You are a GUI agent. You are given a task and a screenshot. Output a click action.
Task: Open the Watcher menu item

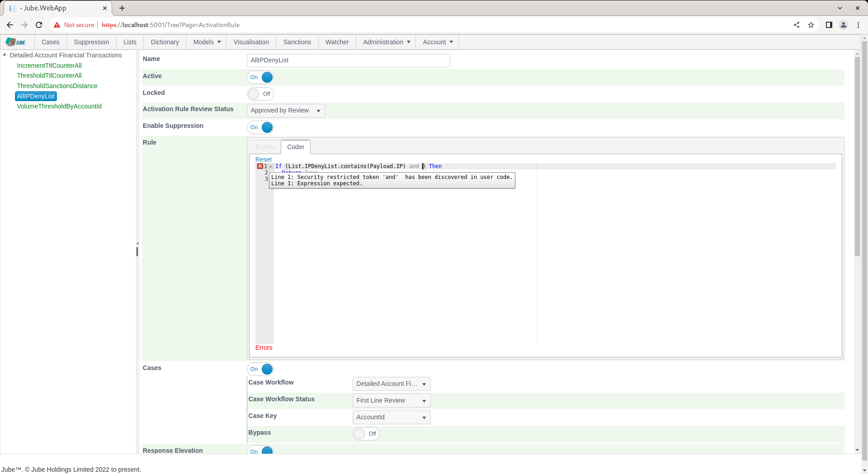[337, 42]
